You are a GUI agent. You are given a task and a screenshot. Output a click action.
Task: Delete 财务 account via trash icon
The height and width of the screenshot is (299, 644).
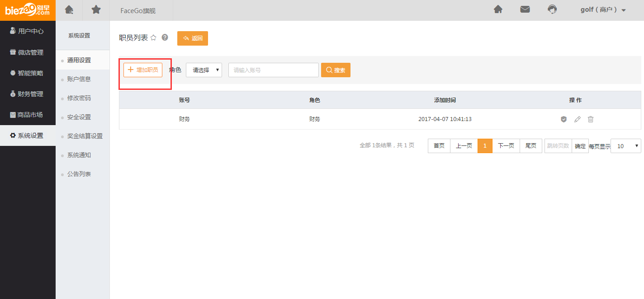coord(591,119)
